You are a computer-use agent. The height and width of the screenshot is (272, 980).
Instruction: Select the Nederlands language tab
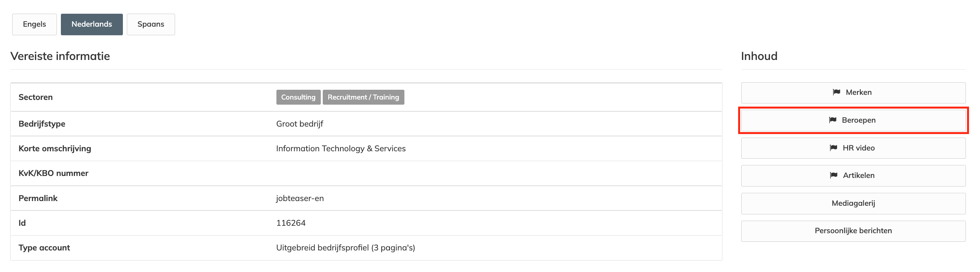point(92,24)
